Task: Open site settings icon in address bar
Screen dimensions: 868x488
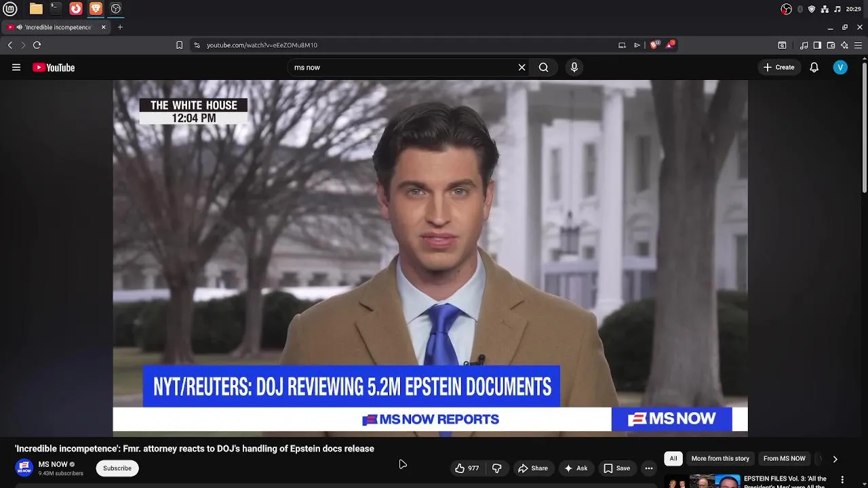Action: [x=197, y=45]
